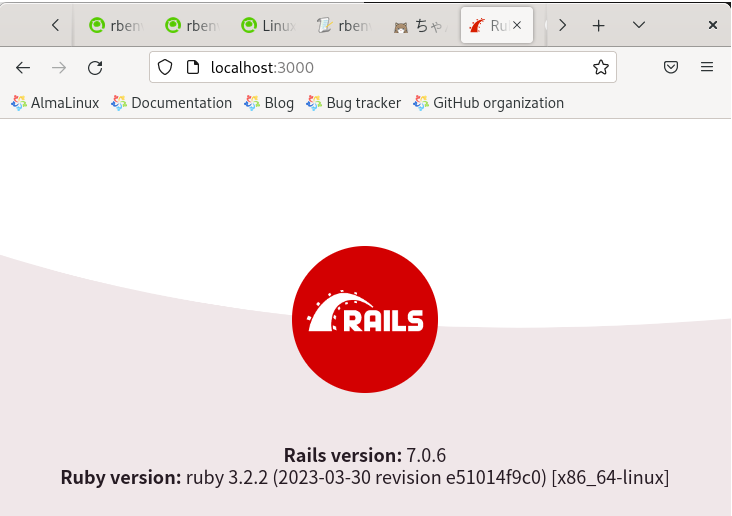Close the active Rails tab
732x516 pixels.
click(x=517, y=25)
